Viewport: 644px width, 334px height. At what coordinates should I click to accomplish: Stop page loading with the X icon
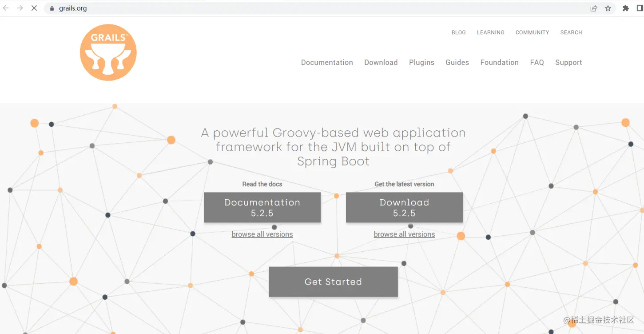coord(34,8)
